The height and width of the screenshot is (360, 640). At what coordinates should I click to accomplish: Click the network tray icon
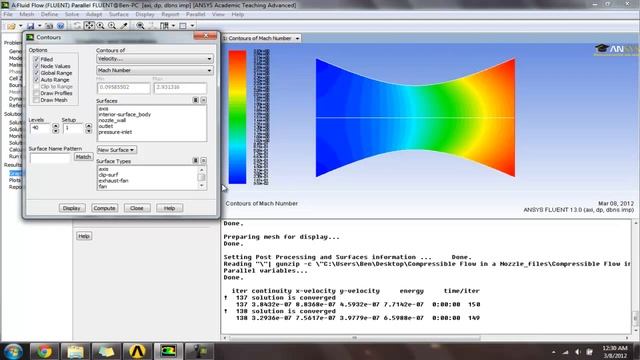coord(566,352)
